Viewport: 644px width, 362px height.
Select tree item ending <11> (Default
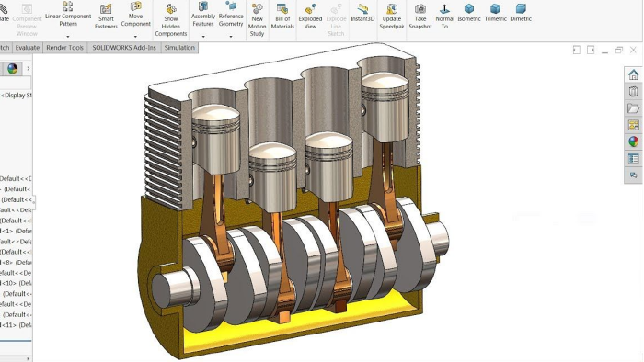pos(16,325)
